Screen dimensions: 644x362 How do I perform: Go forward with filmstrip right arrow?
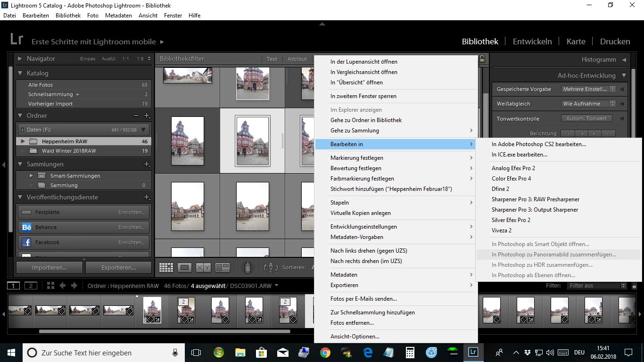pyautogui.click(x=74, y=286)
